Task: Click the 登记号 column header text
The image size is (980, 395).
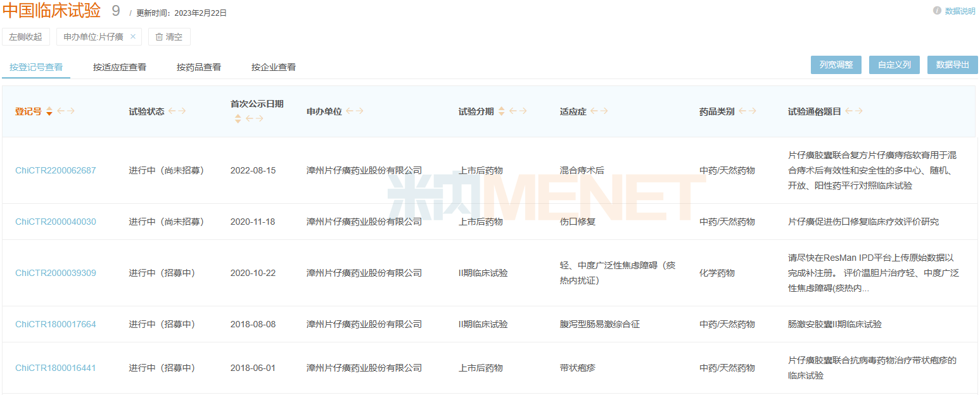Action: tap(29, 111)
